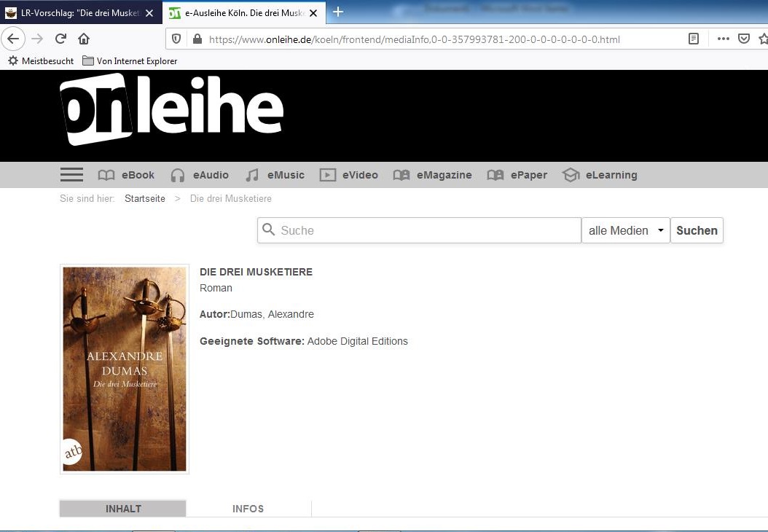Open the eBook category
This screenshot has width=768, height=532.
click(127, 175)
